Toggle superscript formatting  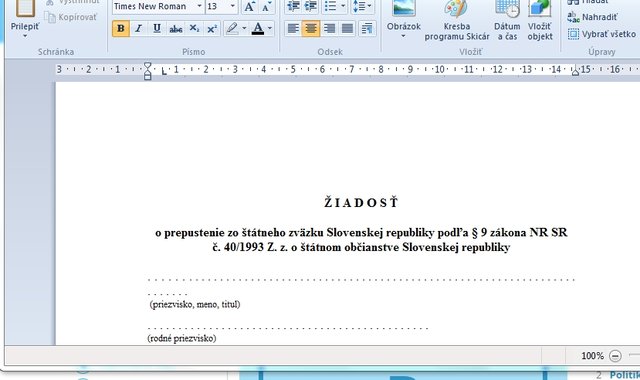[x=212, y=29]
